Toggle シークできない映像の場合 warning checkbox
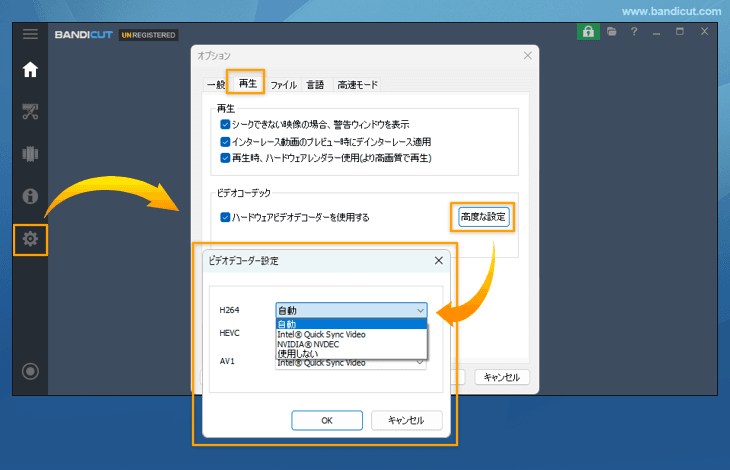Image resolution: width=730 pixels, height=470 pixels. pyautogui.click(x=225, y=124)
